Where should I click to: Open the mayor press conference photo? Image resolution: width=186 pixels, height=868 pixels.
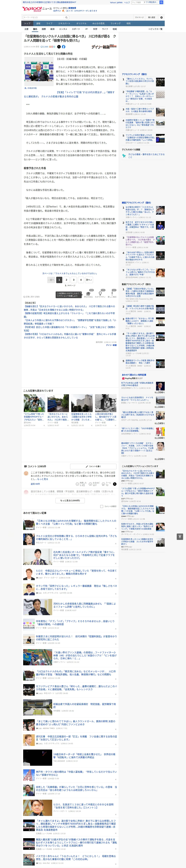coord(39,71)
